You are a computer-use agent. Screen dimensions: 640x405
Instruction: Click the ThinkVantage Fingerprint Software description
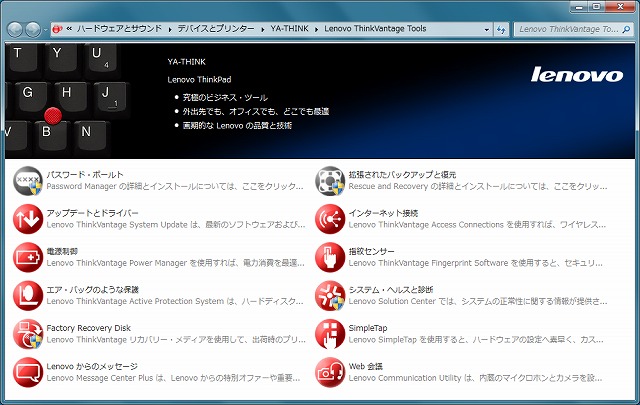tap(476, 263)
